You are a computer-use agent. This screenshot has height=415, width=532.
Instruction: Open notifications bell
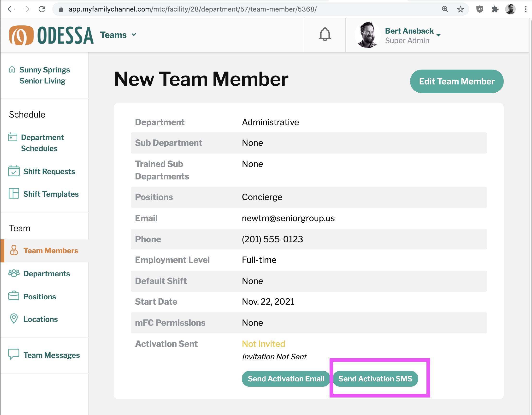(325, 35)
